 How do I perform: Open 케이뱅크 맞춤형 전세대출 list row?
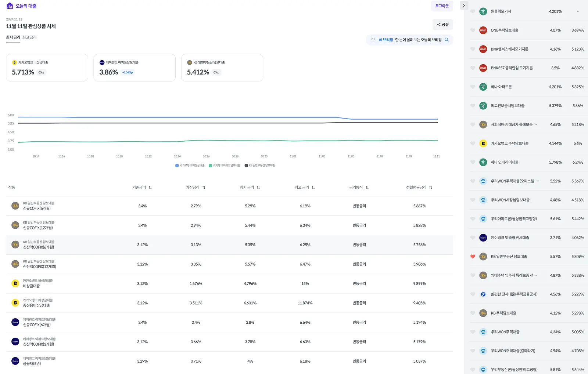tap(529, 238)
